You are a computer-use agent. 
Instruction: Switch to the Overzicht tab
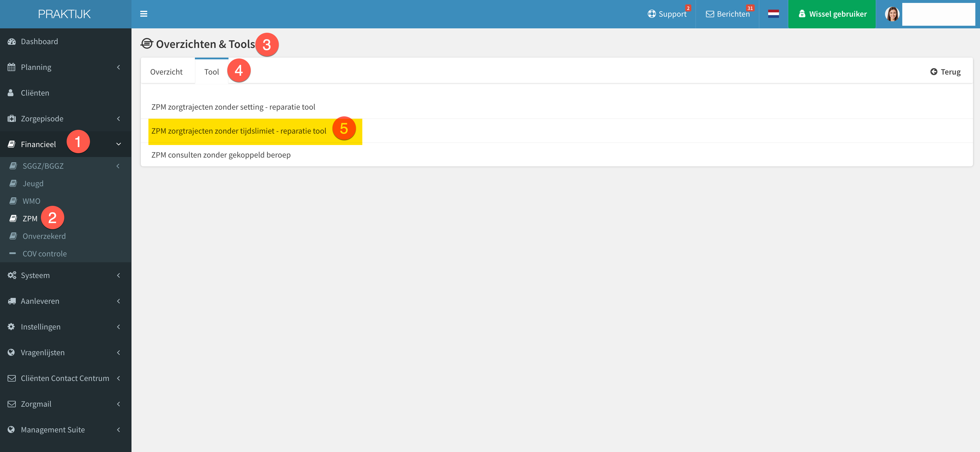166,72
